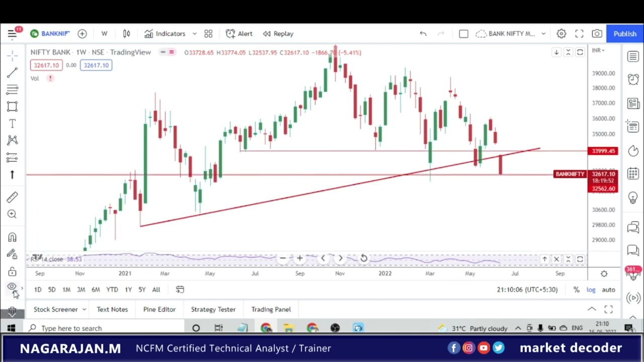Click the BANKNIFTY symbol search

50,34
